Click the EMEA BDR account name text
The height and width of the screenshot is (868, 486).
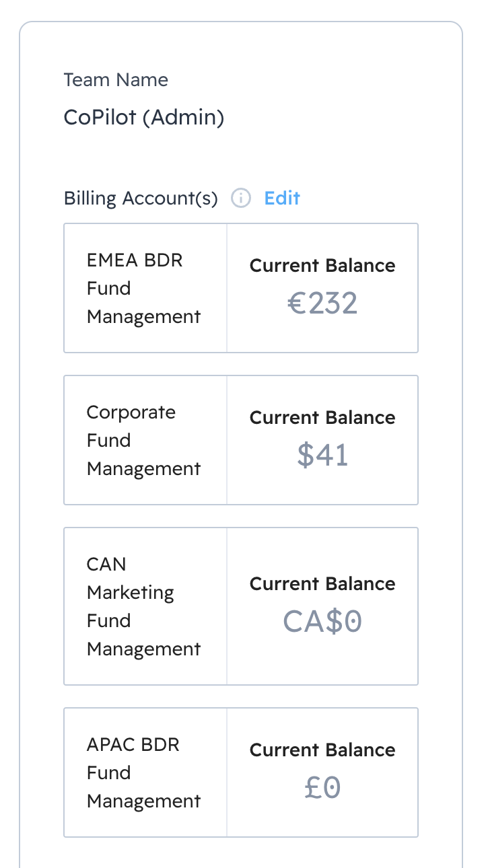pyautogui.click(x=143, y=288)
